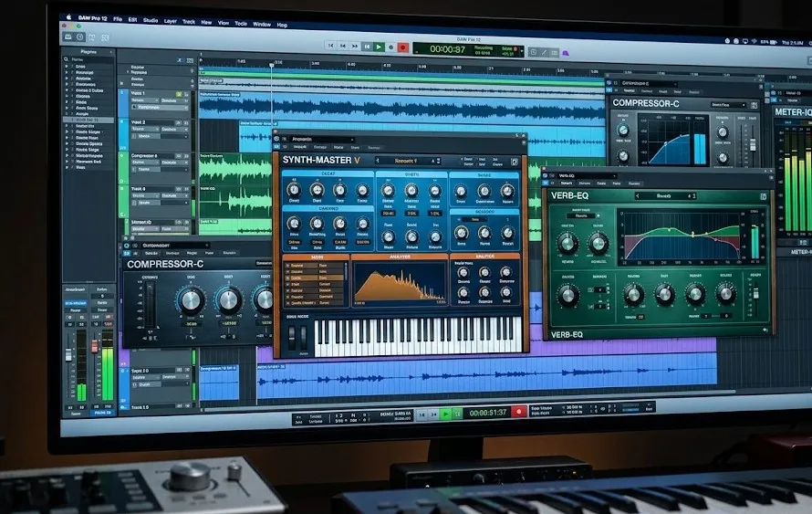This screenshot has width=812, height=514.
Task: Open the Layer menu
Action: tap(171, 21)
